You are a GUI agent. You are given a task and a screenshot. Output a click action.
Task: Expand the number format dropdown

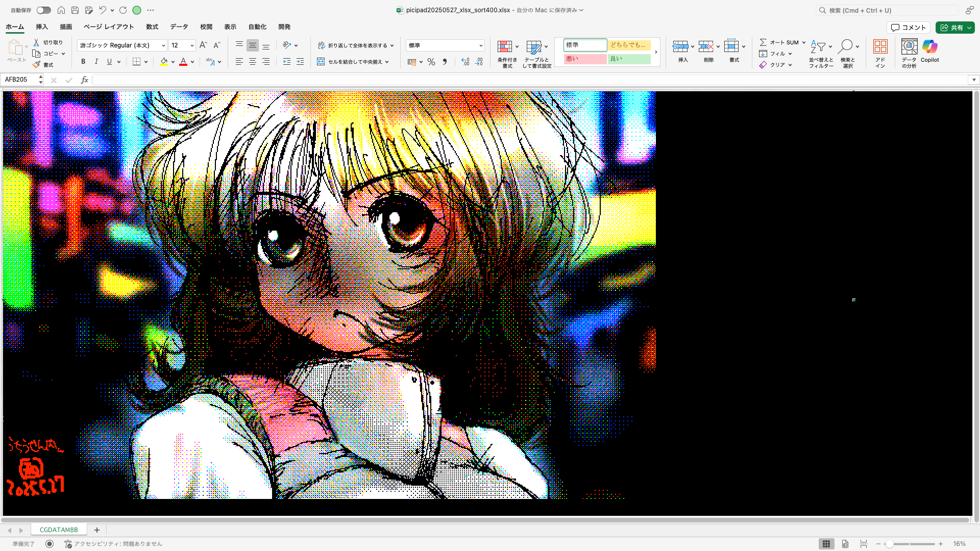coord(480,45)
